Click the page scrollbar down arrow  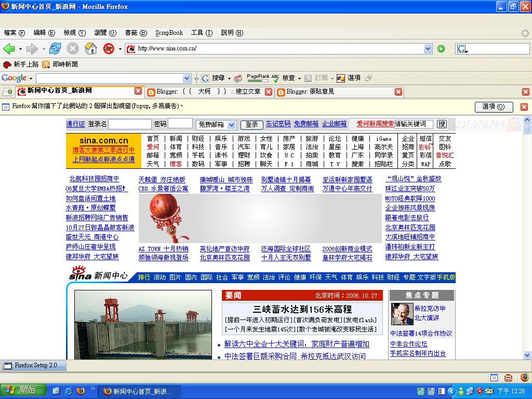click(527, 355)
